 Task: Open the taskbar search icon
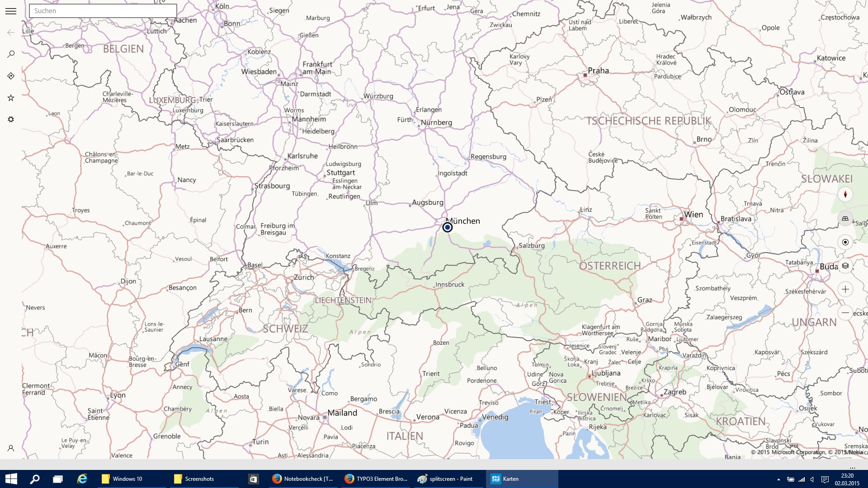(x=34, y=479)
